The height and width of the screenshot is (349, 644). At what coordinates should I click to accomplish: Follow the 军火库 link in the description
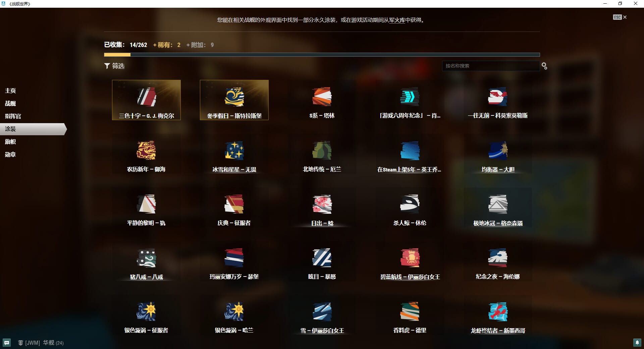pos(397,20)
